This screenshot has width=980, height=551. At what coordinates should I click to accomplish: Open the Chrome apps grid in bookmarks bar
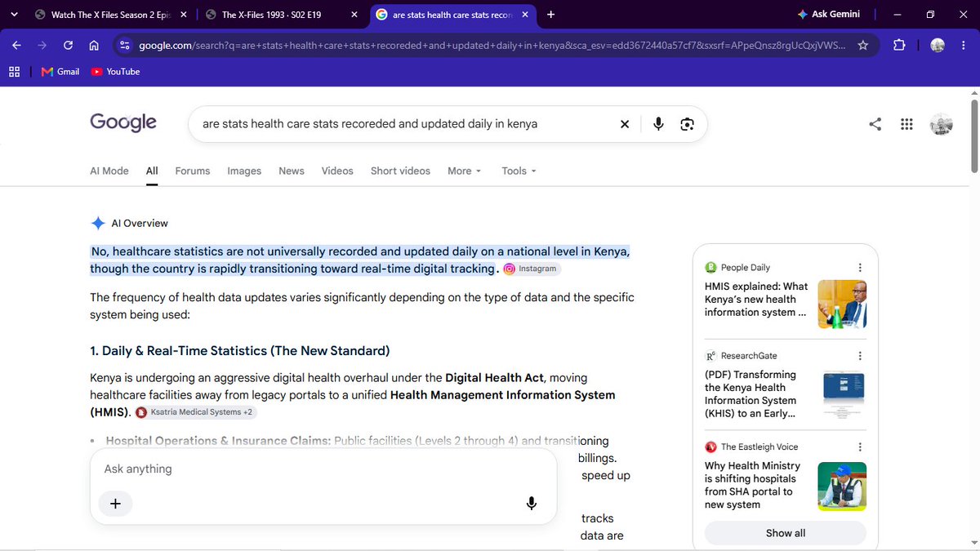[14, 72]
